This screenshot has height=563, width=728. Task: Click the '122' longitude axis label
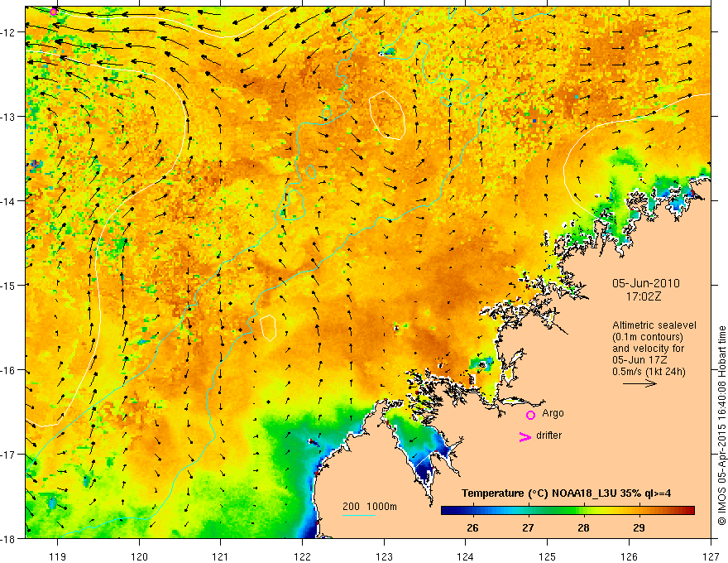[x=302, y=556]
